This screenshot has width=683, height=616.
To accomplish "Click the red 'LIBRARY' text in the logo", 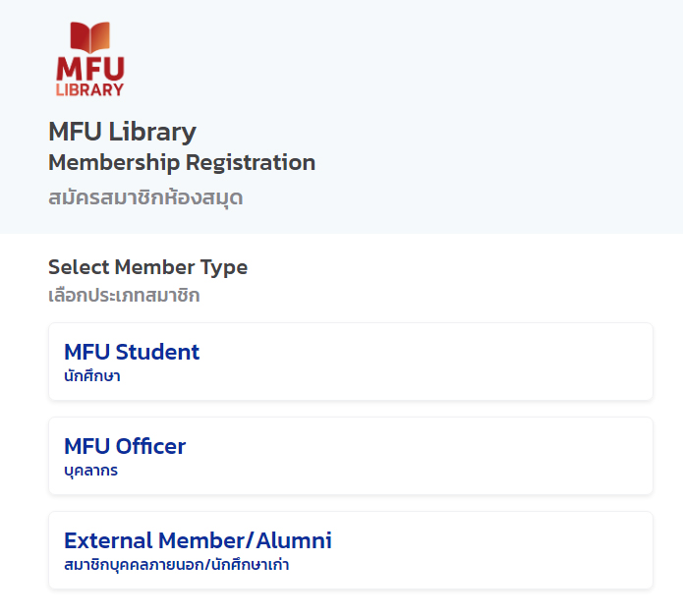I will (x=90, y=89).
